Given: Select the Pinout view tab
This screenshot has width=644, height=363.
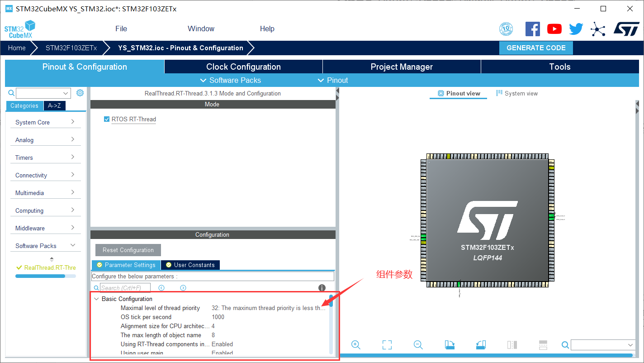Looking at the screenshot, I should pyautogui.click(x=459, y=93).
